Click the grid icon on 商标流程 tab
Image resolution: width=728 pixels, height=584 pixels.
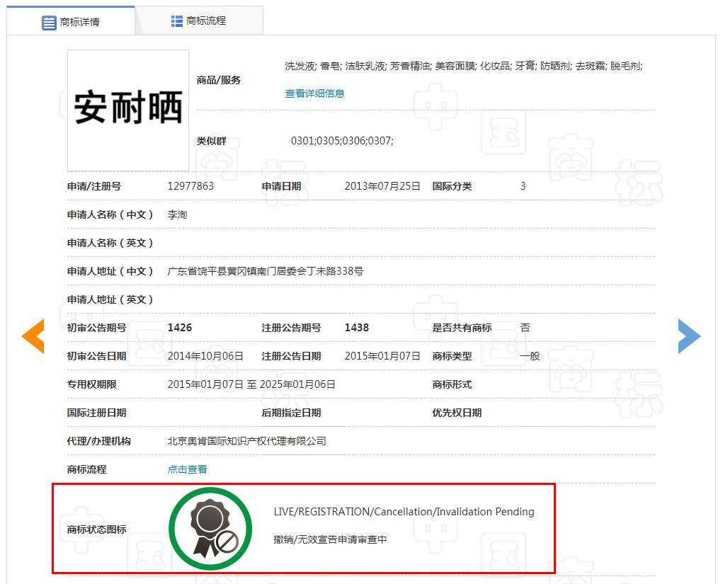tap(177, 21)
